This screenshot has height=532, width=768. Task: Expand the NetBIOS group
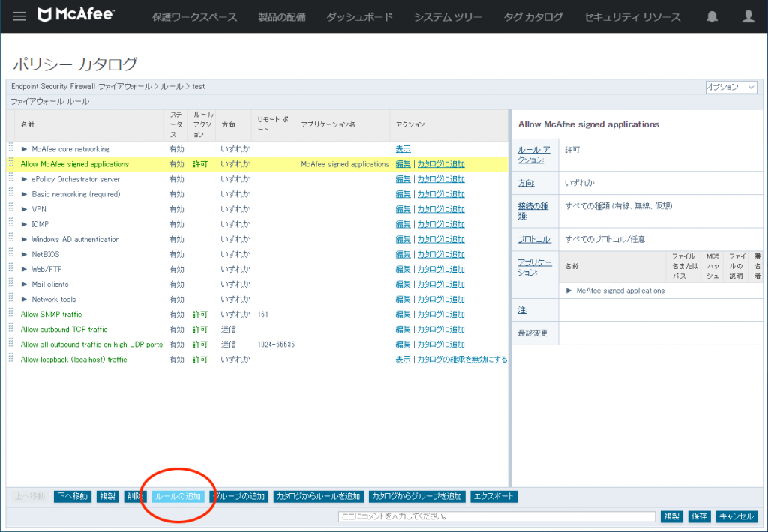(x=24, y=255)
